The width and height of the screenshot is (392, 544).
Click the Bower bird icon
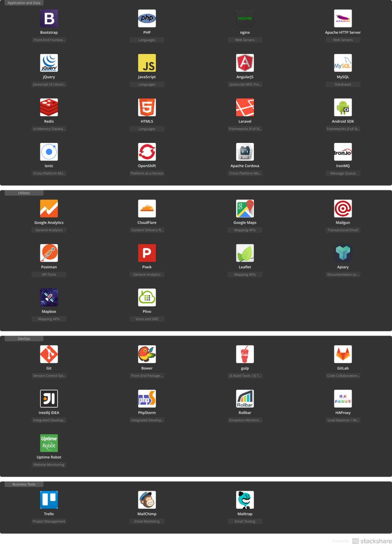147,354
